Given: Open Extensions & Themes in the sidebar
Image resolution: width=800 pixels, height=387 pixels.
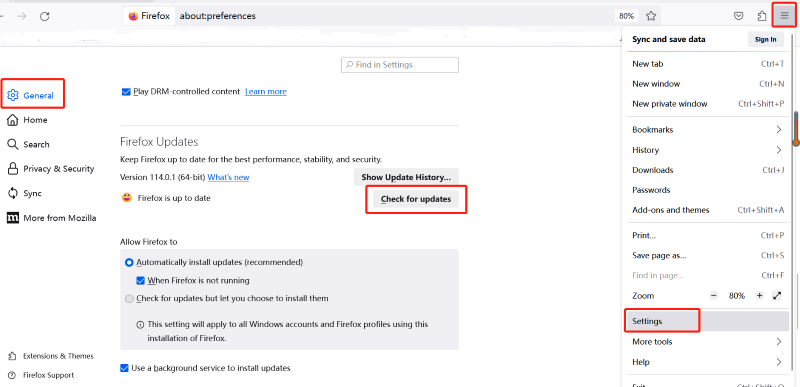Looking at the screenshot, I should (51, 356).
